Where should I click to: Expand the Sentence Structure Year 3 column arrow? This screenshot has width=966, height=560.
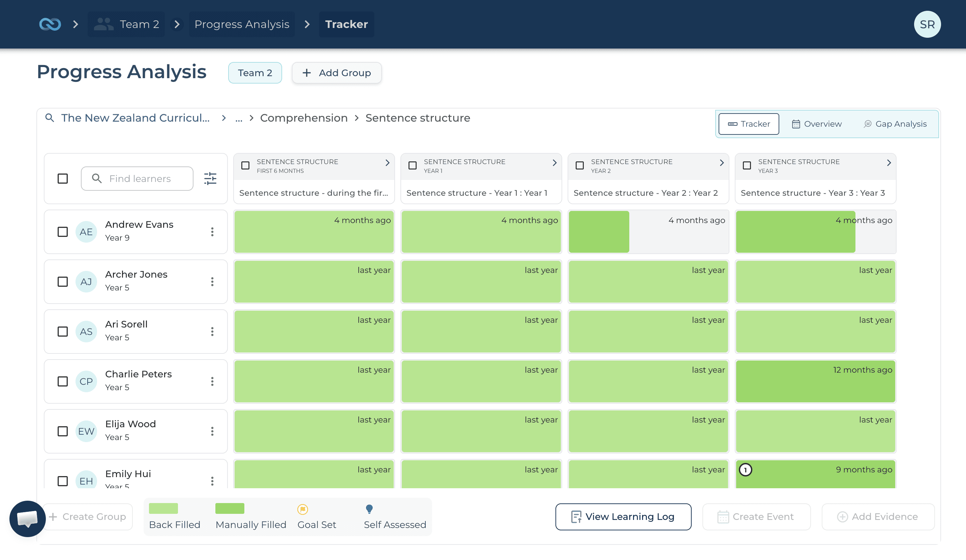pos(888,163)
